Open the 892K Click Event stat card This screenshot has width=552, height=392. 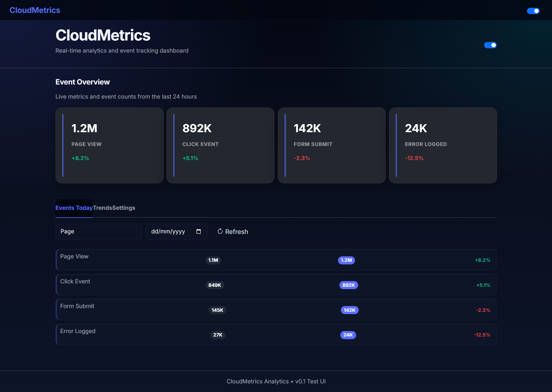tap(220, 145)
